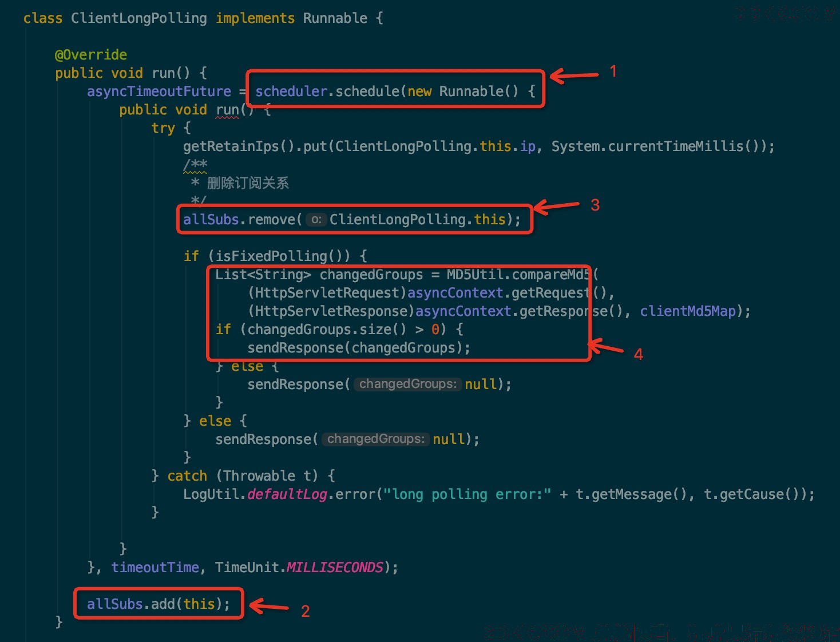Click changedGroups.size() in the if condition
Screen dimensions: 840x642
[x=327, y=330]
